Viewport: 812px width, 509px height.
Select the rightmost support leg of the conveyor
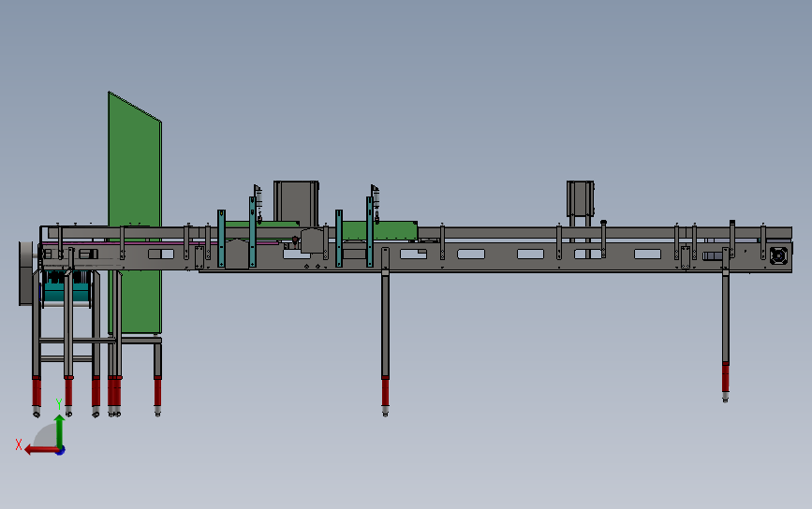click(726, 324)
